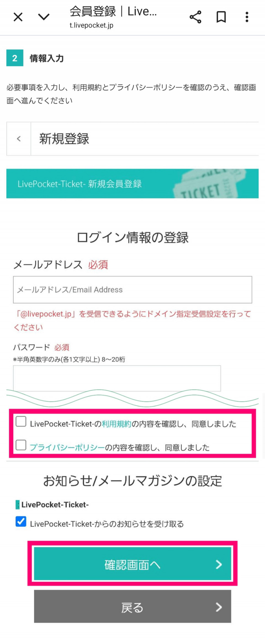Select the 新規登録 header tab
The width and height of the screenshot is (265, 644).
pyautogui.click(x=64, y=139)
